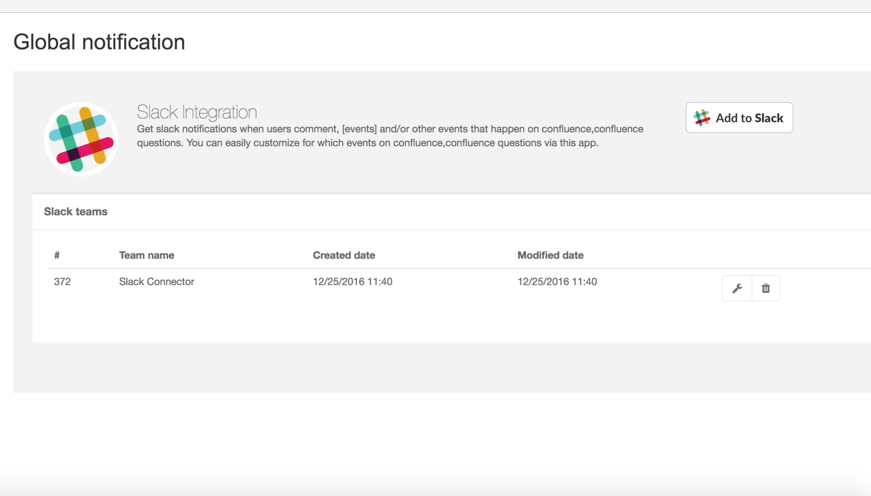Click the empty table area below Slack Connector row
Screen dimensions: 871x496
[x=400, y=322]
